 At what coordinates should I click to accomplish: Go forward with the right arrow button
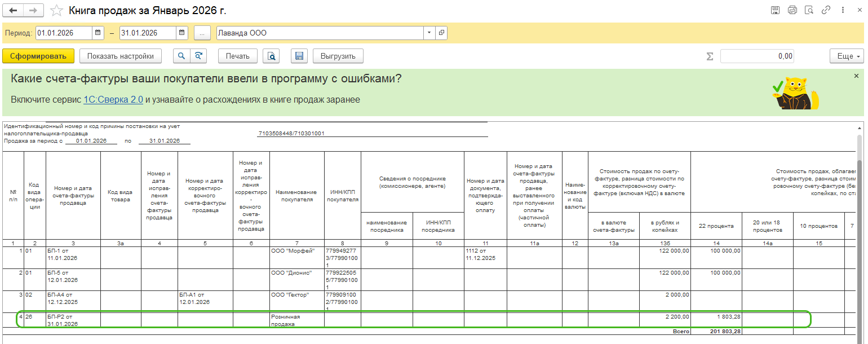click(33, 10)
